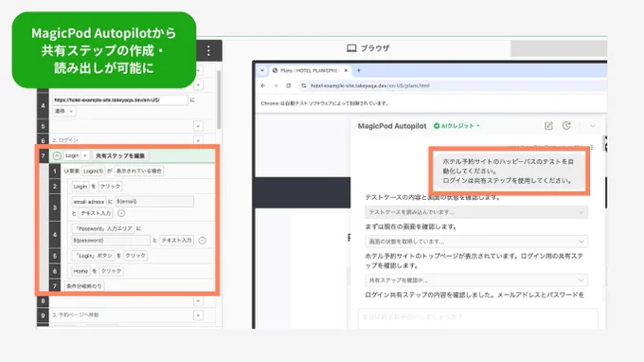Open the AIクレジット dropdown

[x=478, y=126]
